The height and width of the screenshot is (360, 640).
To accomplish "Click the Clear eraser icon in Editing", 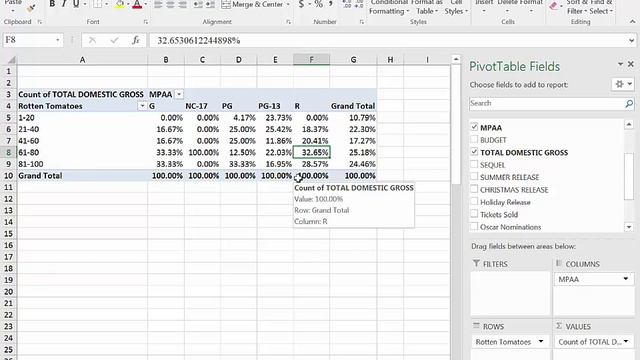I will coord(554,6).
